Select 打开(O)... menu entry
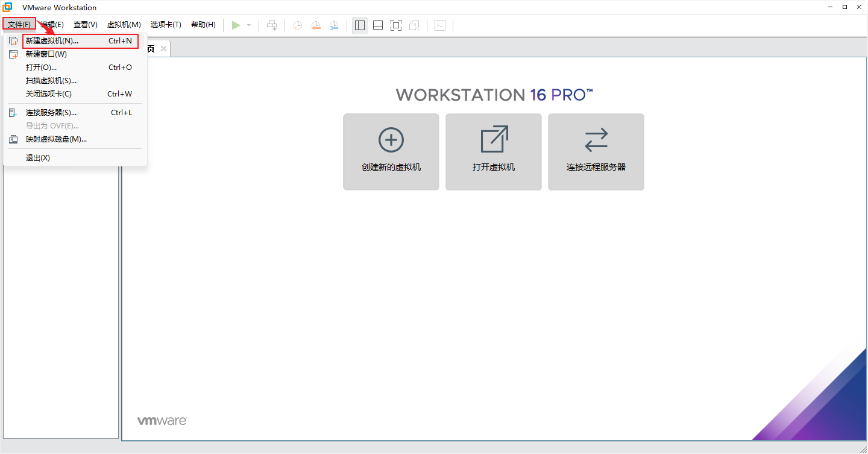 [75, 68]
